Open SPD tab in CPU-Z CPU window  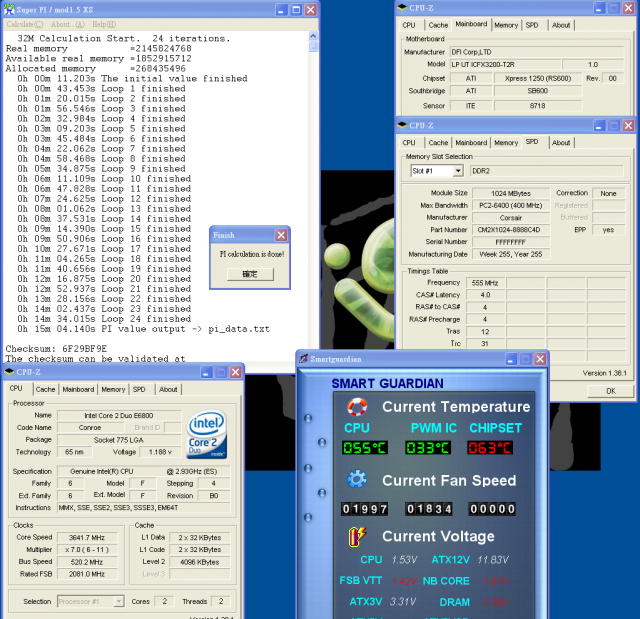(x=139, y=389)
